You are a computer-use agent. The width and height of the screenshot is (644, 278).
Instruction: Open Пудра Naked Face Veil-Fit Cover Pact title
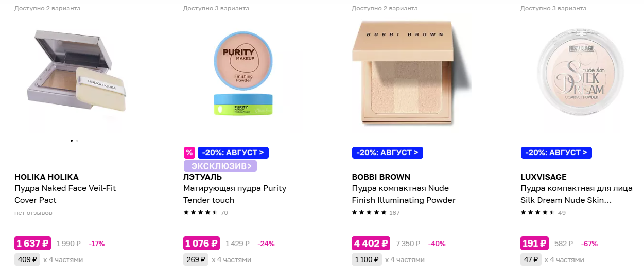[x=65, y=194]
